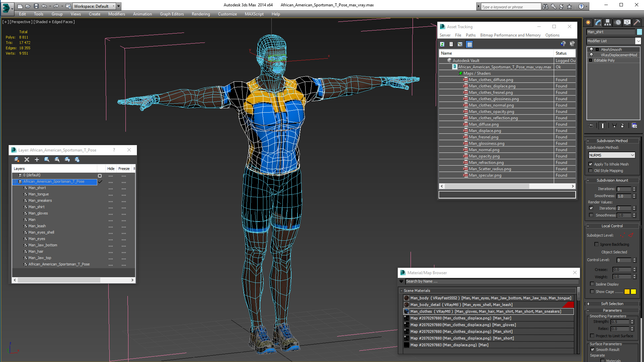Toggle Smooth Result checkbox
This screenshot has width=644, height=362.
click(592, 350)
